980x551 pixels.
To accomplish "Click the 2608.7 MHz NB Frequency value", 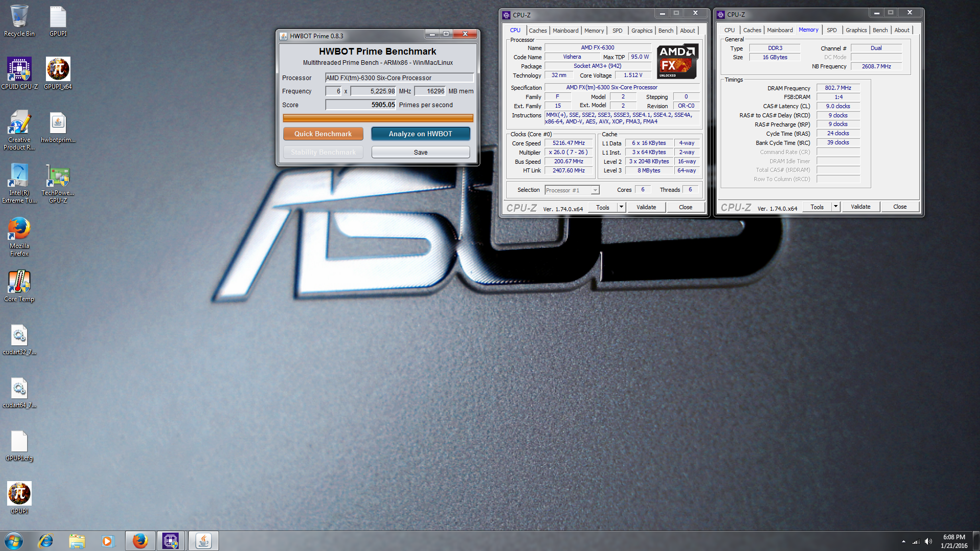I will pyautogui.click(x=876, y=66).
